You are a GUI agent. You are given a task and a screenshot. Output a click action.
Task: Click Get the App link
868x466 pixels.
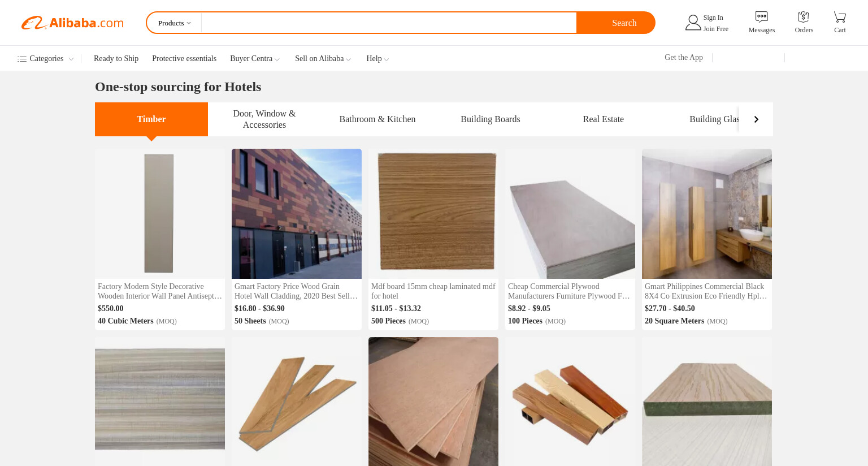point(684,58)
